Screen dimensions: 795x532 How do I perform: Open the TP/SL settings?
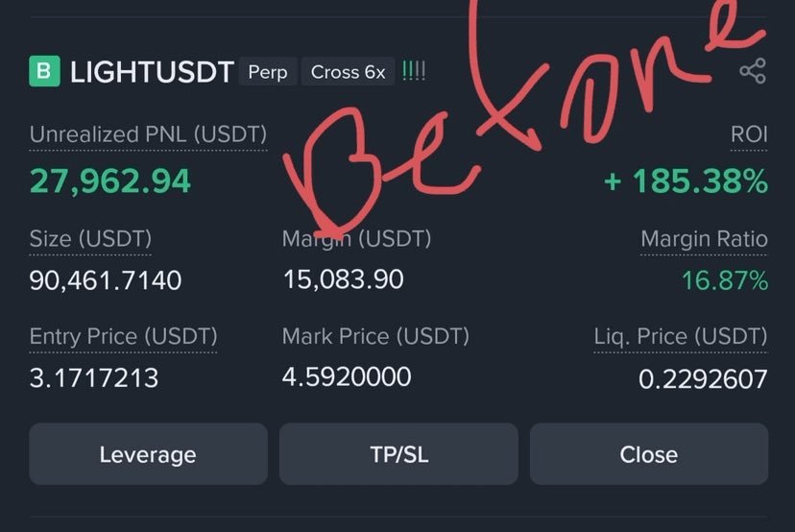click(398, 454)
